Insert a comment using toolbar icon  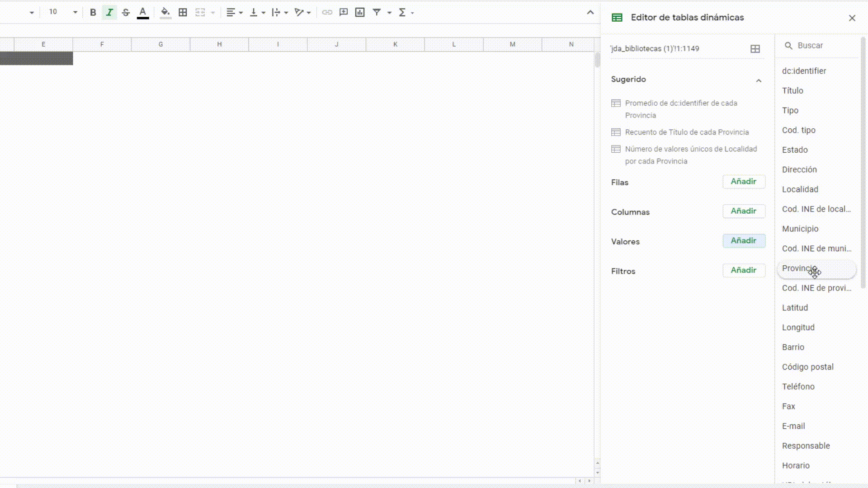(x=344, y=13)
